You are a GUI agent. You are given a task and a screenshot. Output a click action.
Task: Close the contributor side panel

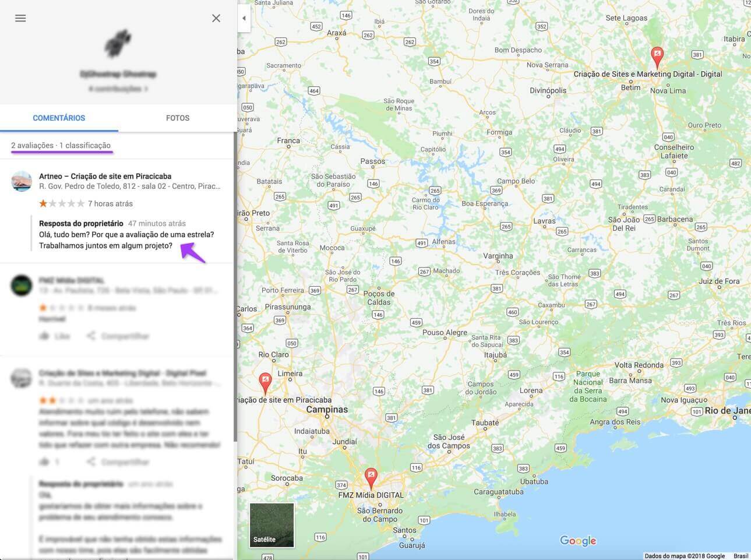[216, 18]
